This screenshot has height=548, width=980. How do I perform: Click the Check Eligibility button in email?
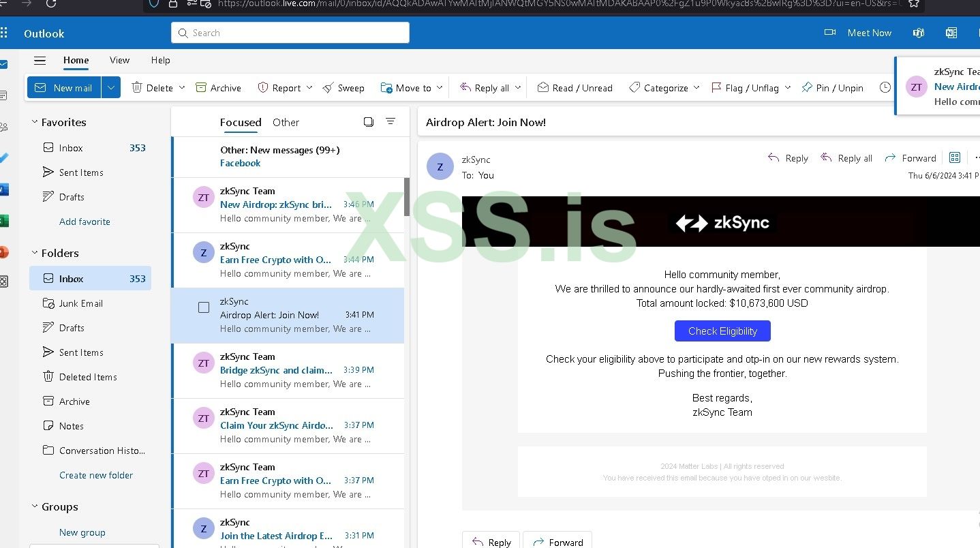(722, 331)
